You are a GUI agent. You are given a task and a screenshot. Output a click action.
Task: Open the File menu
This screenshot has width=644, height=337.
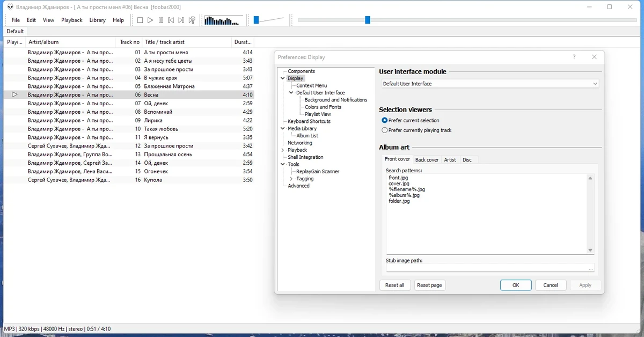[16, 20]
